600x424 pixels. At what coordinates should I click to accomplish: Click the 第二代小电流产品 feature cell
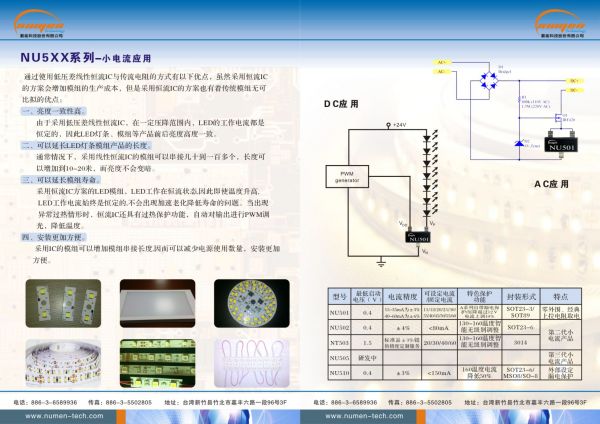(x=561, y=335)
